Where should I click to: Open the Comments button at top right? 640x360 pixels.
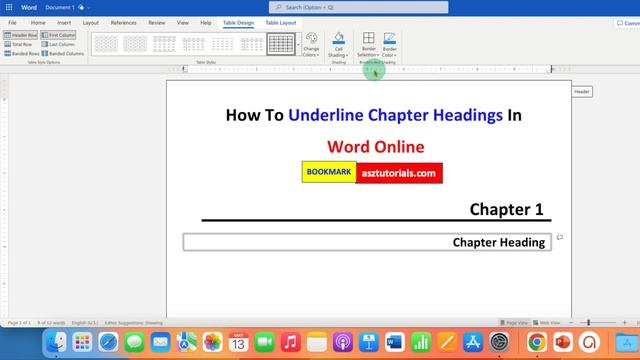point(628,23)
